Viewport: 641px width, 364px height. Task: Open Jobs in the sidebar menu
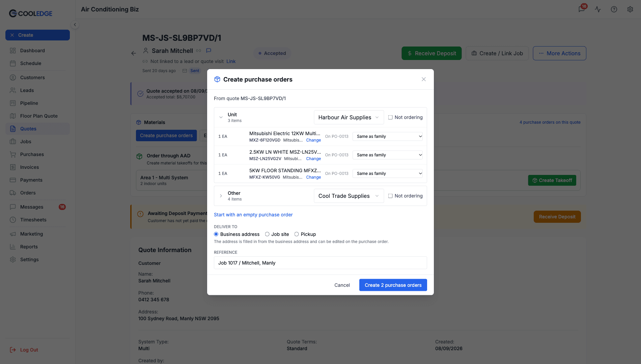[37, 142]
